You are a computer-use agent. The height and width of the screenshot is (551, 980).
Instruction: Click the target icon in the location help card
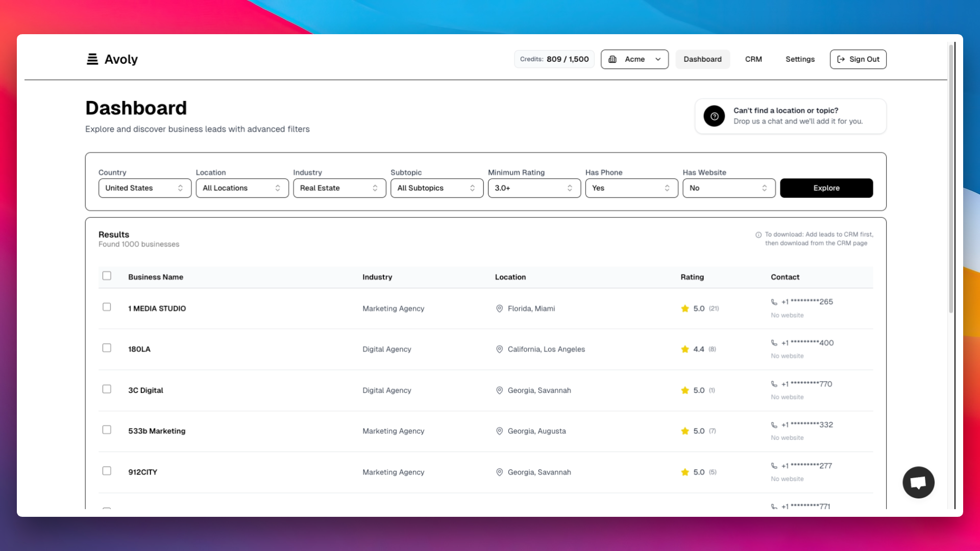[x=714, y=116]
